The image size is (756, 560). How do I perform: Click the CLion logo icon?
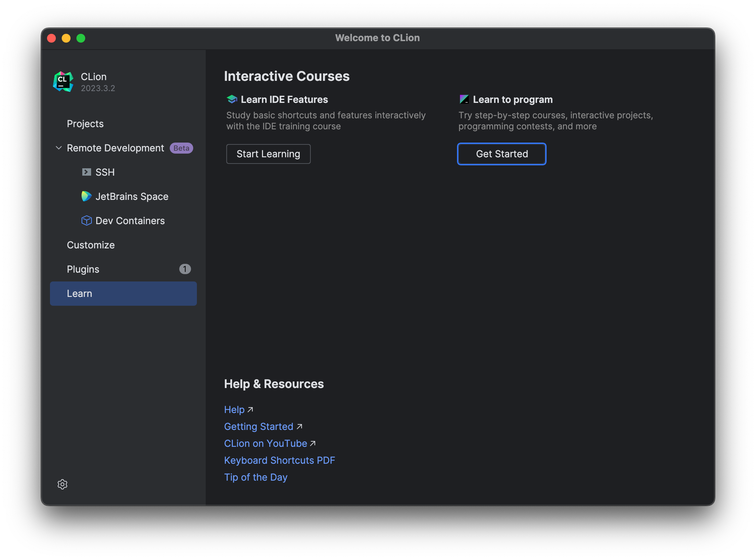pos(63,82)
